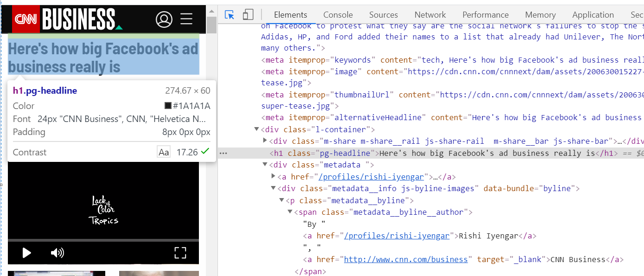Click the closing span tag line
The image size is (644, 276).
(310, 271)
